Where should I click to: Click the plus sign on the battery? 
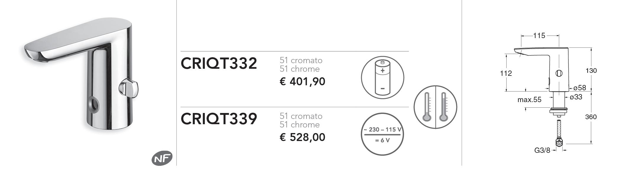(383, 71)
